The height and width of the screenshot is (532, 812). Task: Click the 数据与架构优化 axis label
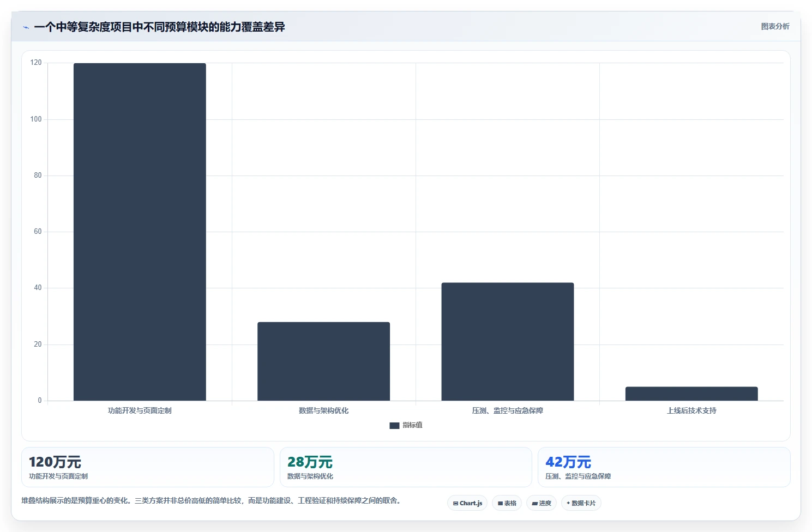pos(323,410)
